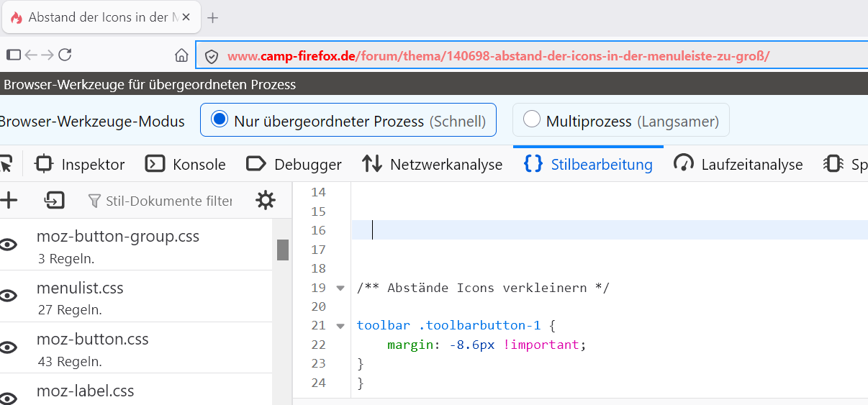Toggle visibility of moz-label.css
This screenshot has width=868, height=405.
tap(8, 399)
